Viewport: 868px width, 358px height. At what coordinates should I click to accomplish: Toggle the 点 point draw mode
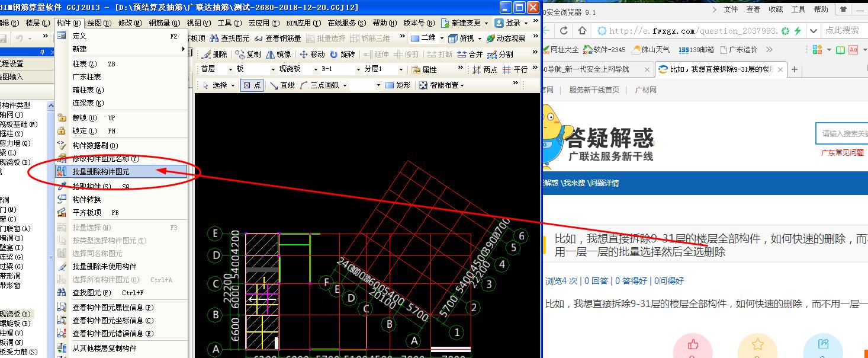252,85
